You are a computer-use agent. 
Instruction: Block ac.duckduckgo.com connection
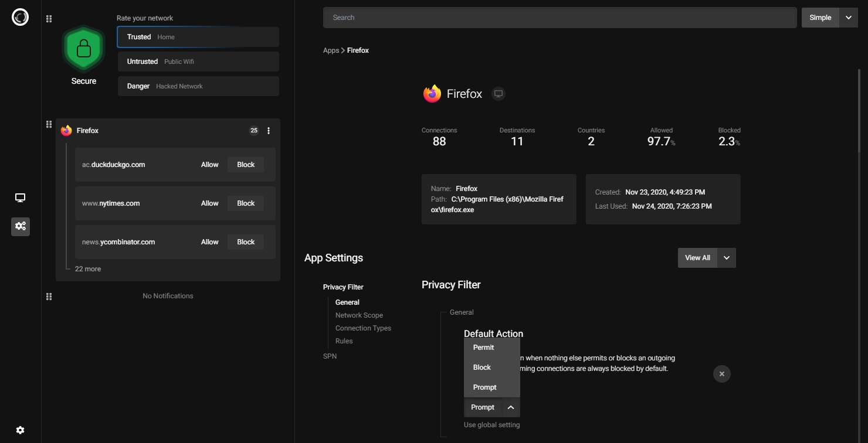tap(246, 165)
